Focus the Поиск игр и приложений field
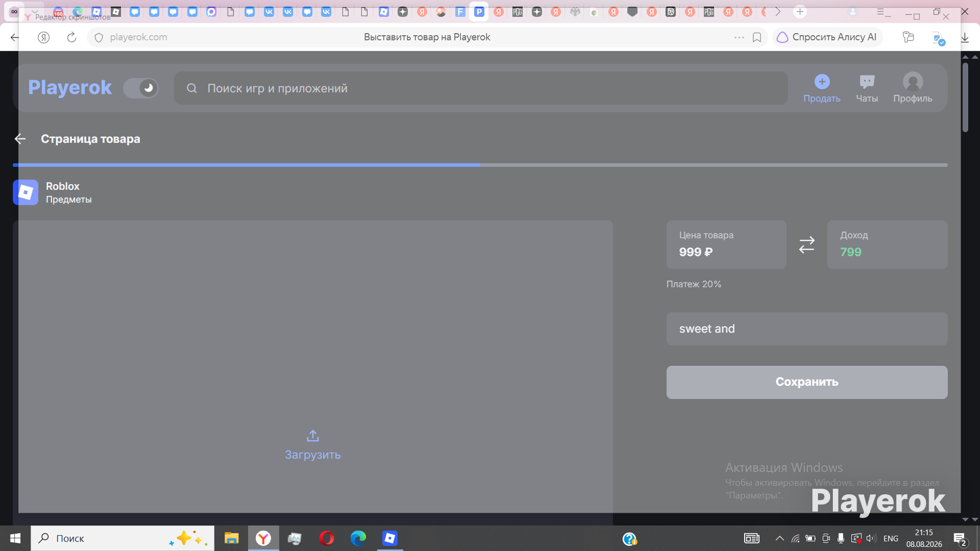Screen dimensions: 980x551 [x=481, y=88]
